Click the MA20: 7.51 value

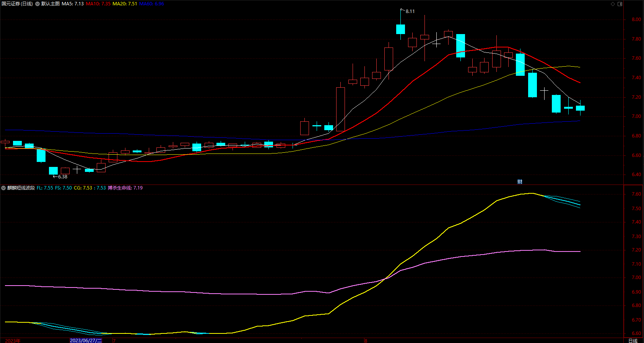[125, 4]
